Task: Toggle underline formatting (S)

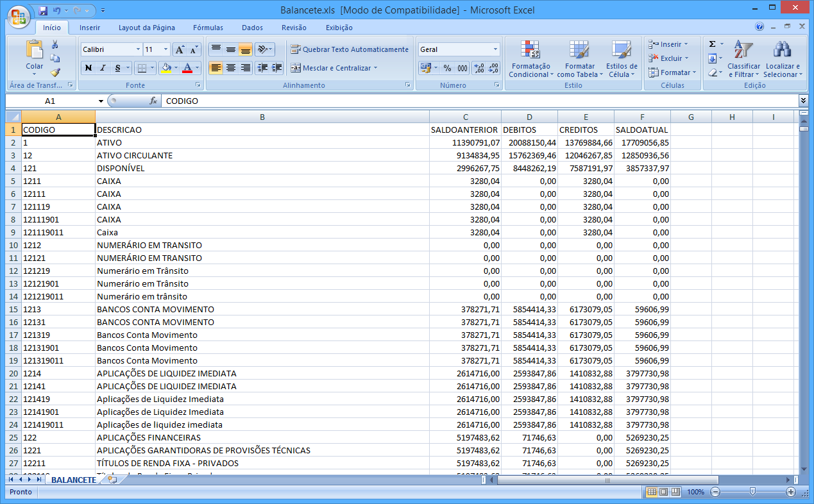Action: tap(117, 68)
